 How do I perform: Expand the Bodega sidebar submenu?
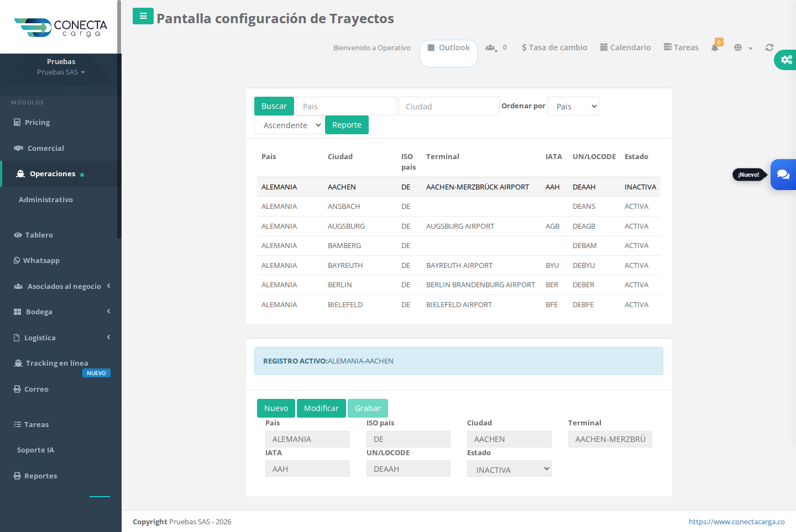tap(61, 312)
